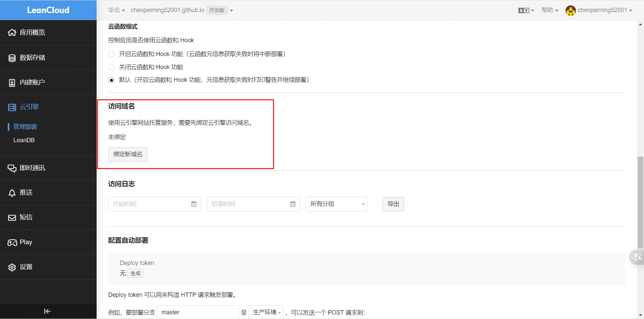The height and width of the screenshot is (319, 644).
Task: Go to 数据存储 section
Action: point(48,58)
